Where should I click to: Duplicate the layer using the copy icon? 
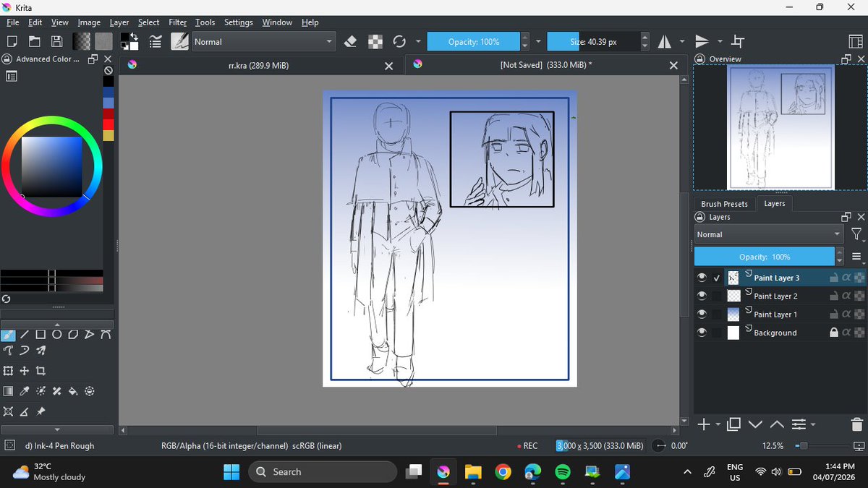[x=733, y=424]
